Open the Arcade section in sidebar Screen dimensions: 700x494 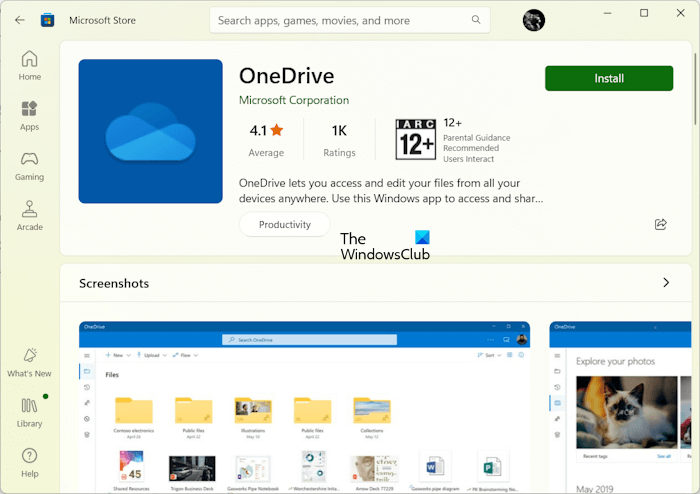(x=29, y=216)
